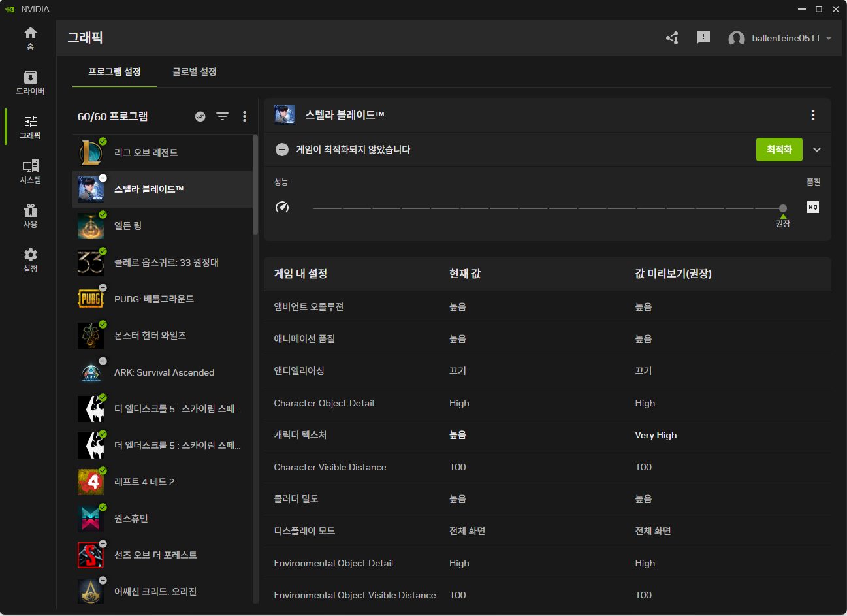Click the 품질 HQ quality icon
The height and width of the screenshot is (616, 847).
click(x=813, y=207)
